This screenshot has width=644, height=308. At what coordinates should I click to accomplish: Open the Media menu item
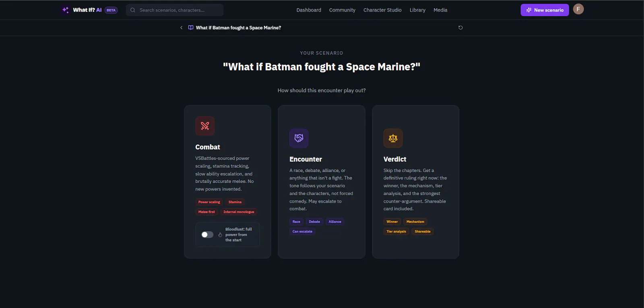pyautogui.click(x=440, y=10)
